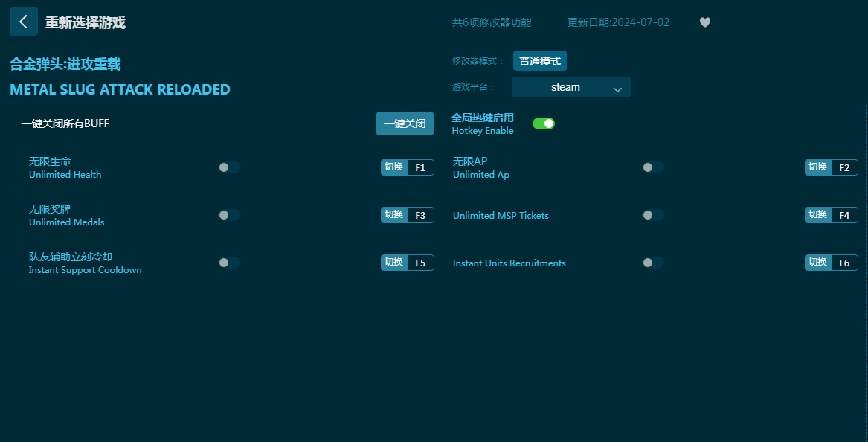Click the 切换 F1 hotkey button

tap(408, 167)
